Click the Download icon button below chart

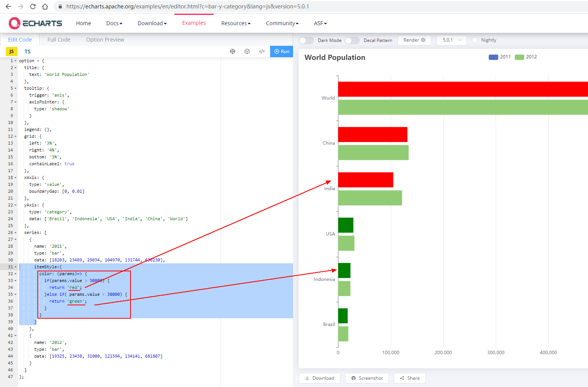coord(319,378)
